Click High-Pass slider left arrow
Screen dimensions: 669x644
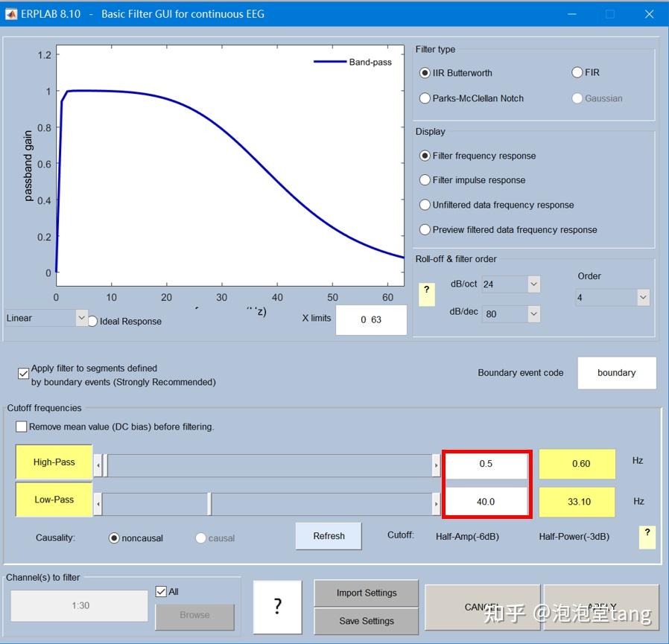98,465
